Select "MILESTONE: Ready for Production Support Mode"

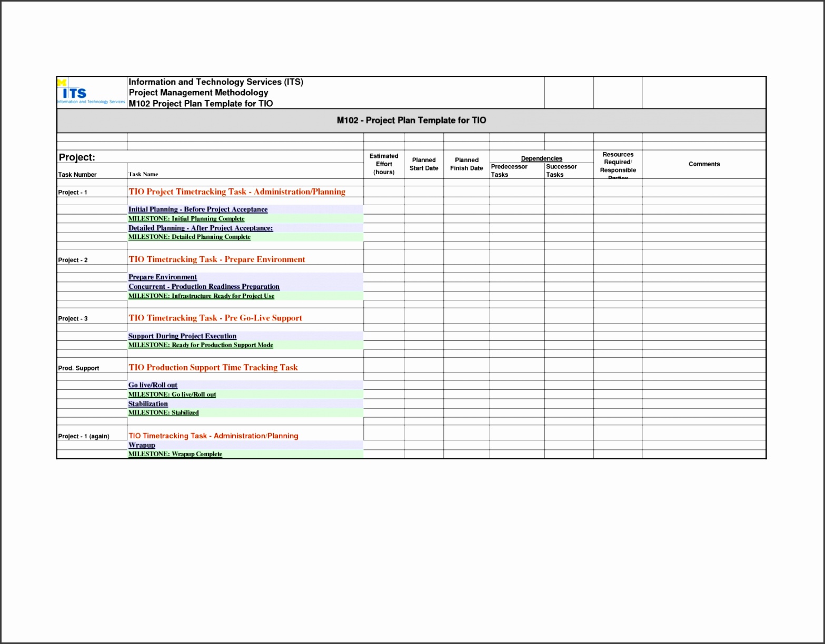[201, 345]
